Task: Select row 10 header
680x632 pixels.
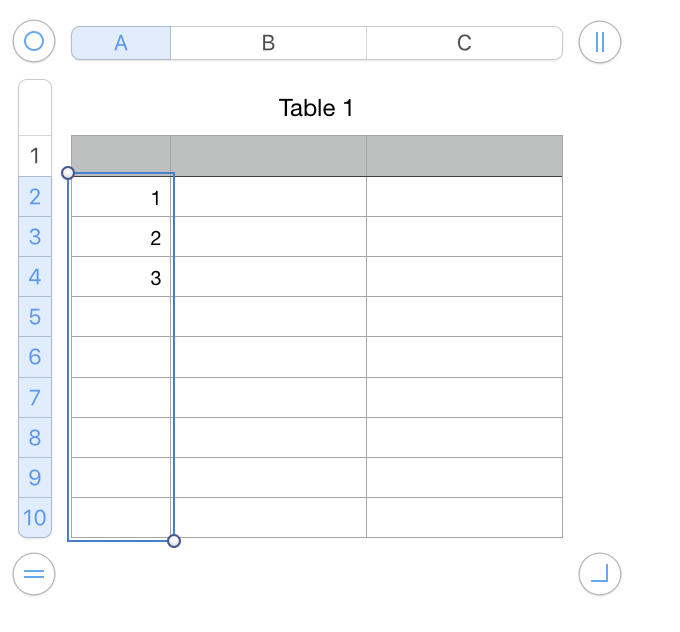Action: pyautogui.click(x=35, y=518)
